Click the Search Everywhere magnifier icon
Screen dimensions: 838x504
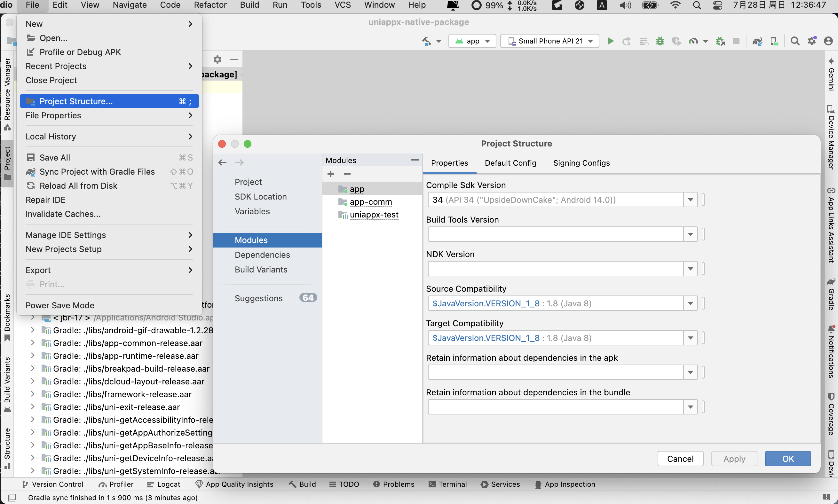pos(795,41)
